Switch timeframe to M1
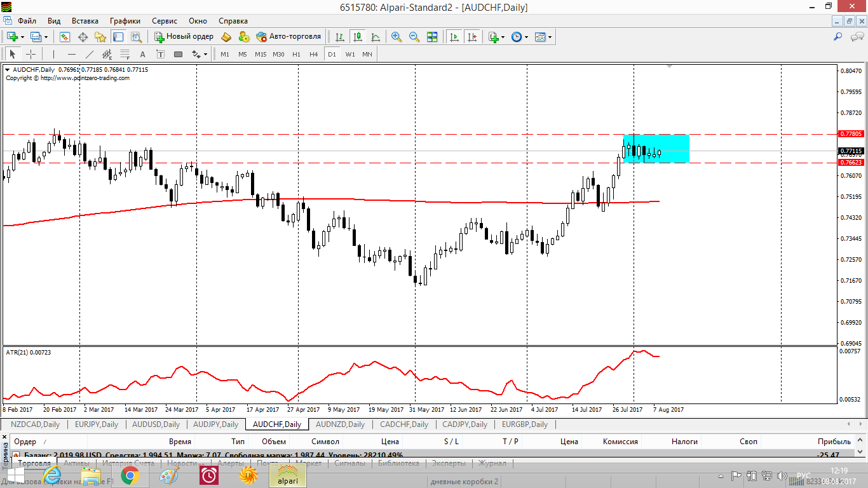The image size is (868, 488). [225, 54]
